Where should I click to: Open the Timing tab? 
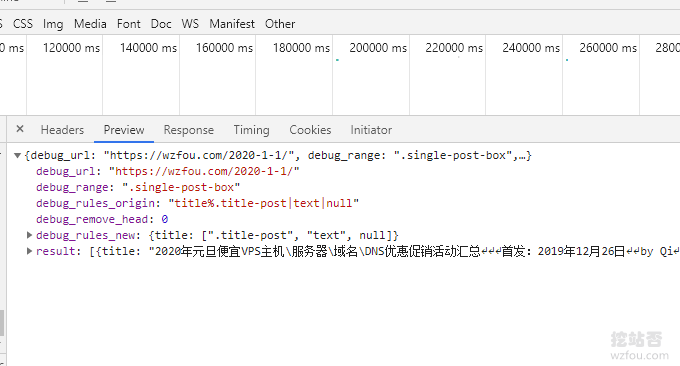point(252,130)
